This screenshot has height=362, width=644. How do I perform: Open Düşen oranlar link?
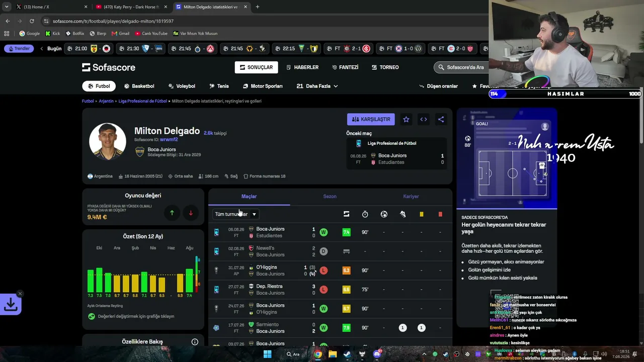point(438,86)
